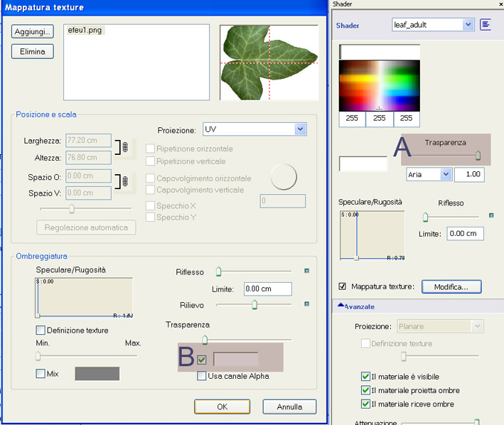Collapse the Avanzate section
Viewport: 504px width, 425px height.
click(341, 306)
